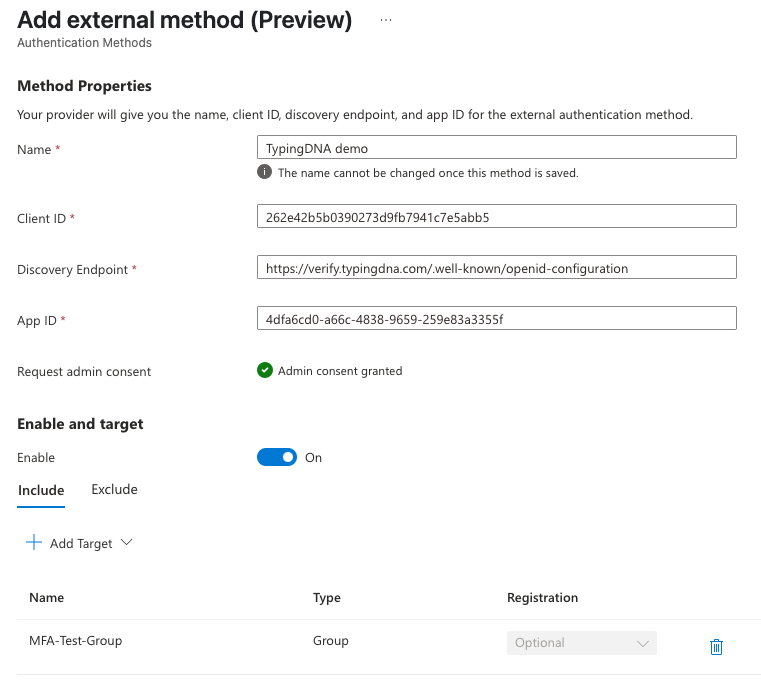This screenshot has width=761, height=697.
Task: Toggle the Enable switch off
Action: (x=277, y=457)
